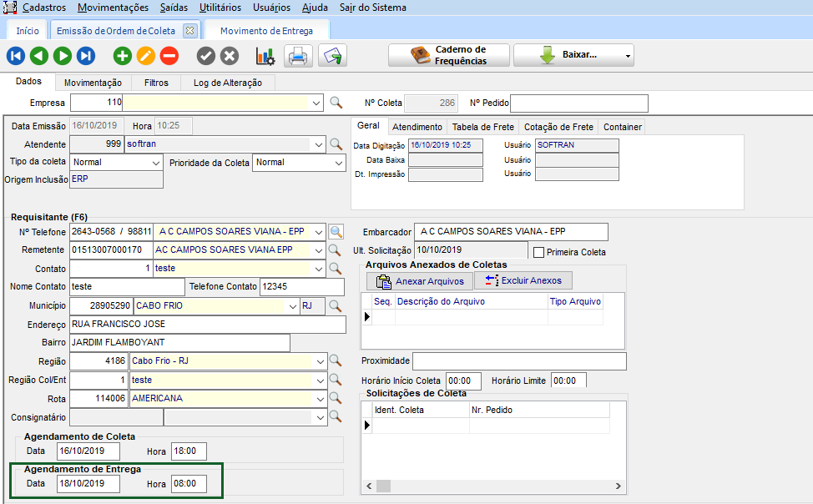This screenshot has height=504, width=813.
Task: Click the printer icon in toolbar
Action: [x=298, y=56]
